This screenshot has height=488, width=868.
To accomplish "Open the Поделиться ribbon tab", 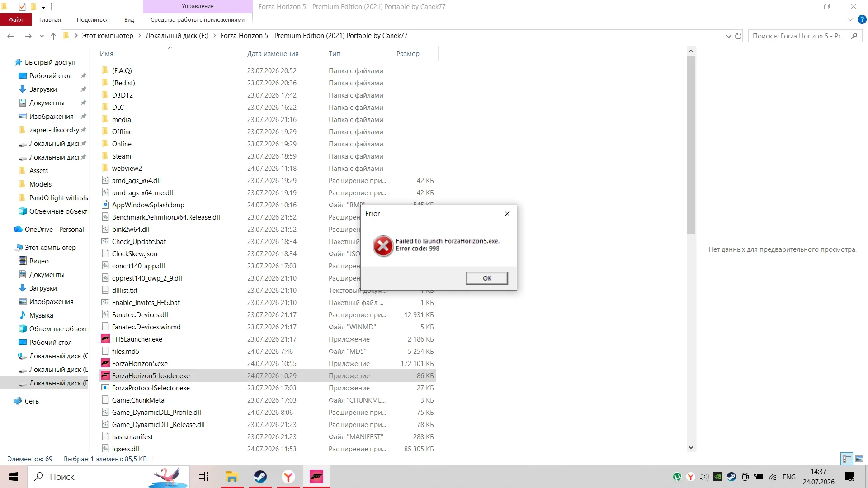I will click(93, 19).
